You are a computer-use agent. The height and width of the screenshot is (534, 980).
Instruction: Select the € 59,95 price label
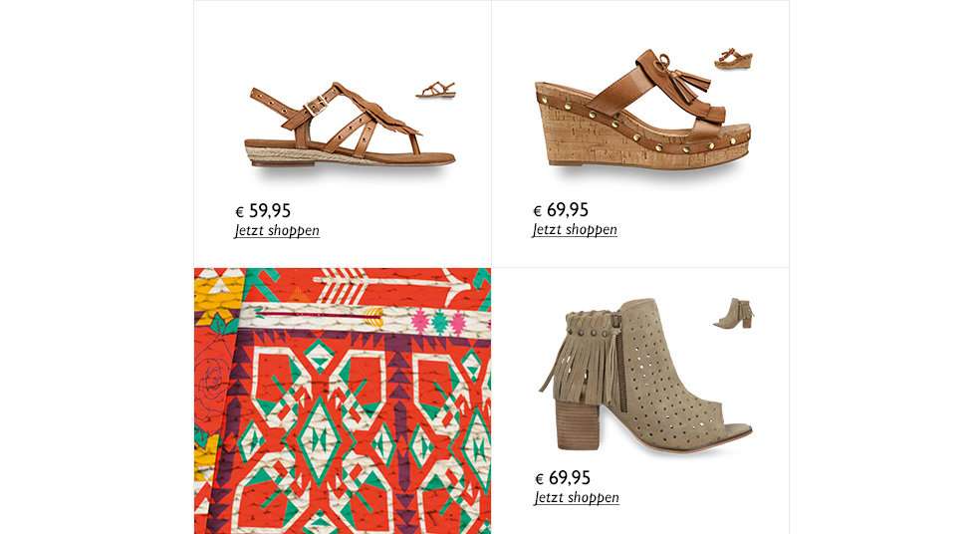263,211
